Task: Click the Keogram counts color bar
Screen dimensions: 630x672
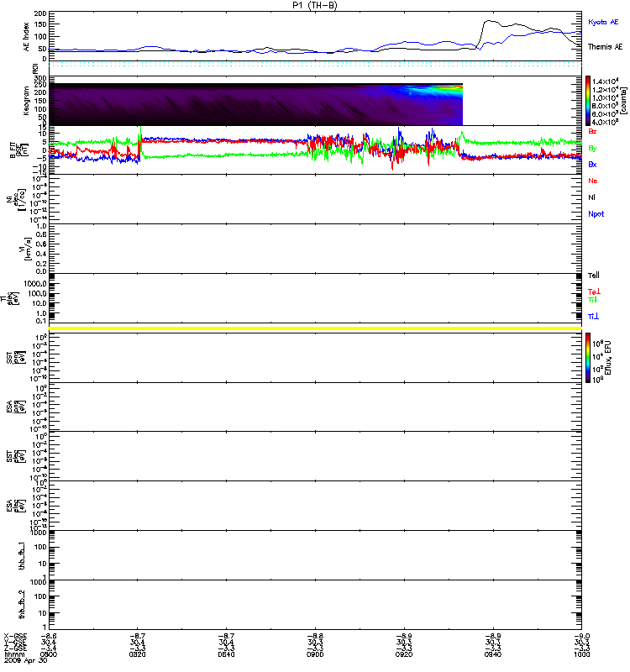Action: [588, 101]
